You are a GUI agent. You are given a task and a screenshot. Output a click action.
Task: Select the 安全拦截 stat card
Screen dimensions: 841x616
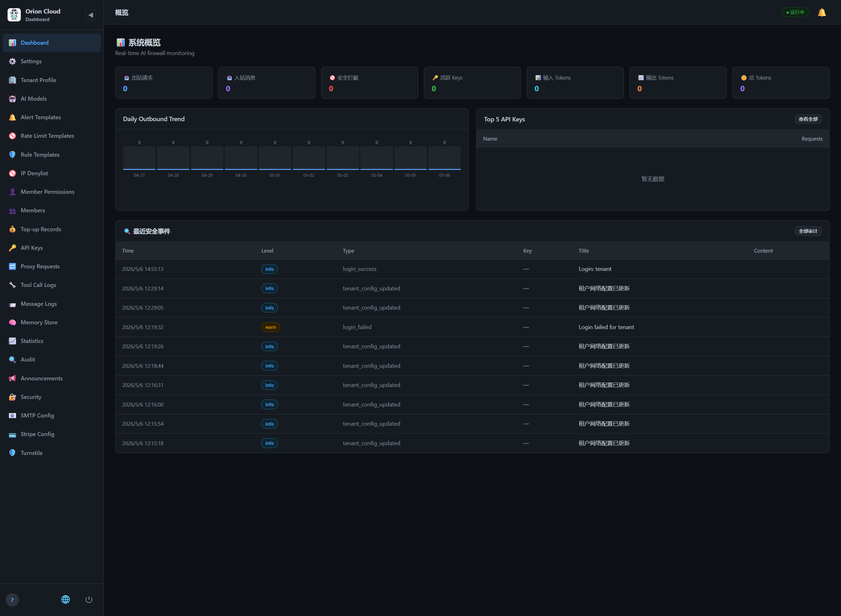click(x=369, y=83)
